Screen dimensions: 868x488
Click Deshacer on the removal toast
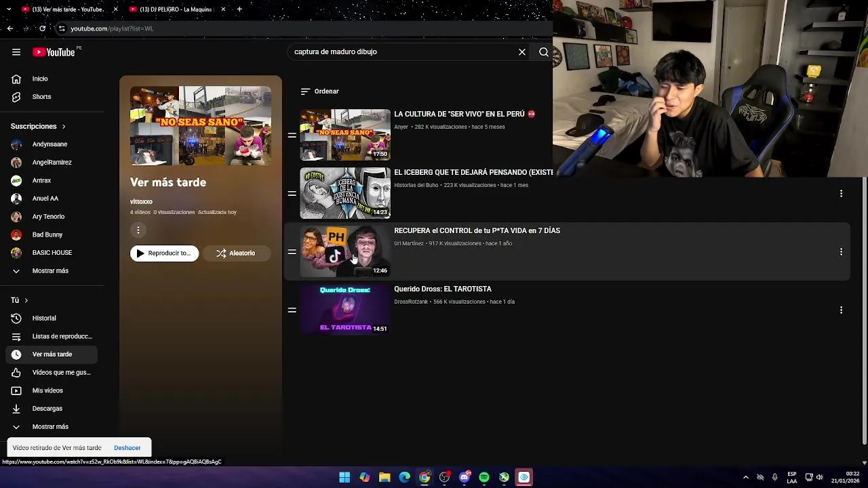pos(127,448)
